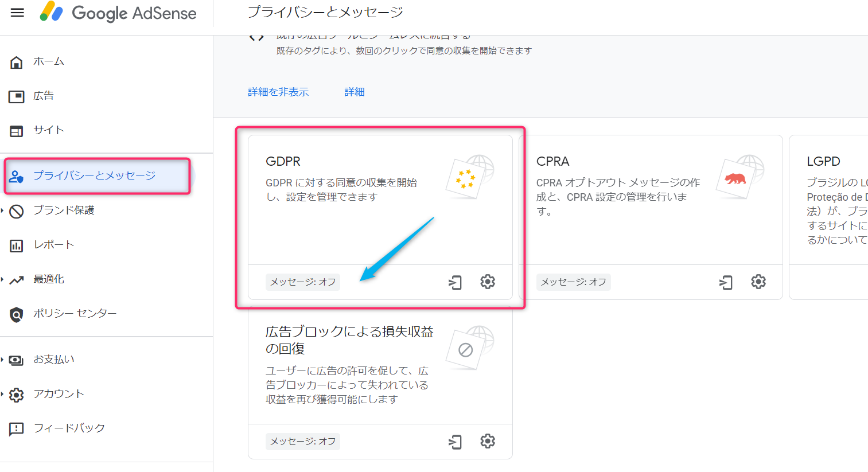The height and width of the screenshot is (472, 868).
Task: Preview the GDPR message with the preview icon
Action: coord(455,282)
